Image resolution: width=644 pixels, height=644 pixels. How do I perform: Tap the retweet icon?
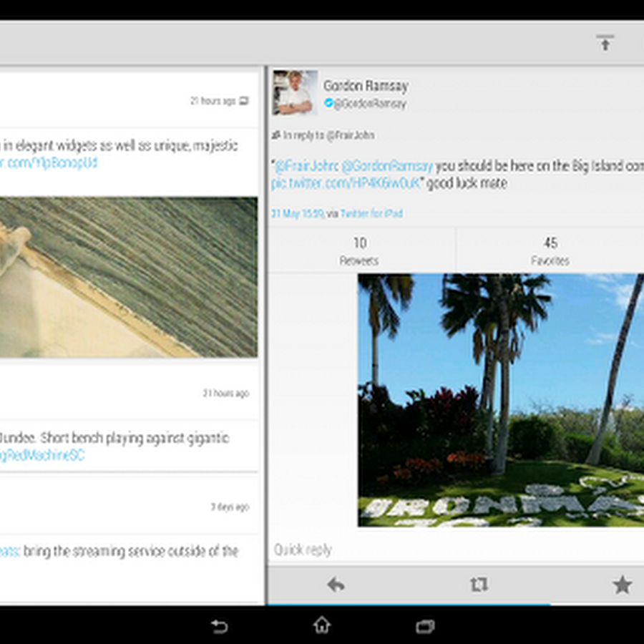[479, 585]
